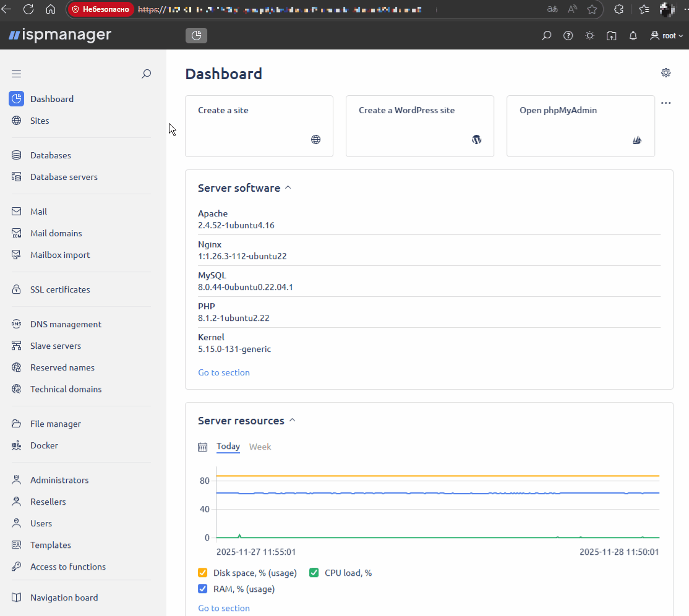
Task: Open the root user dropdown menu
Action: pos(667,36)
